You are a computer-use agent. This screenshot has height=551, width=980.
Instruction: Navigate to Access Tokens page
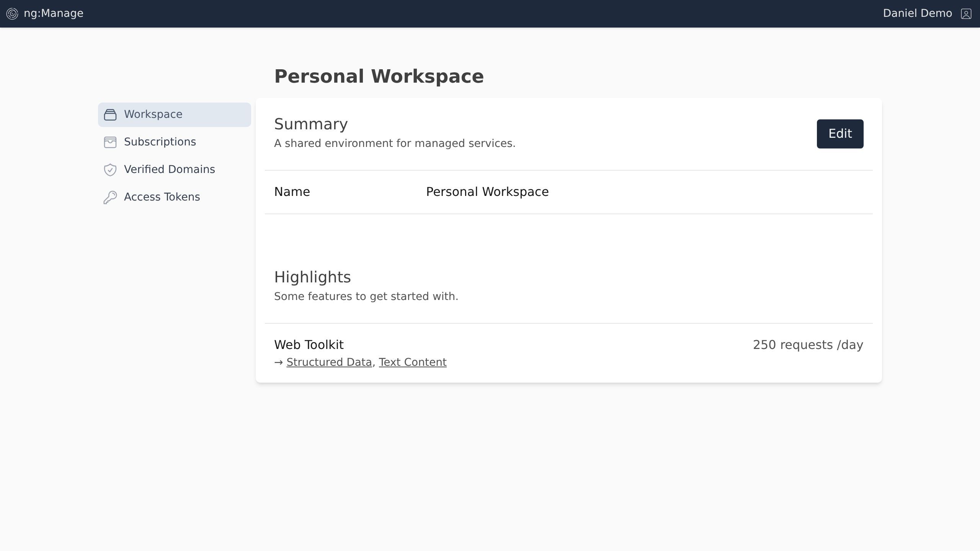click(162, 197)
